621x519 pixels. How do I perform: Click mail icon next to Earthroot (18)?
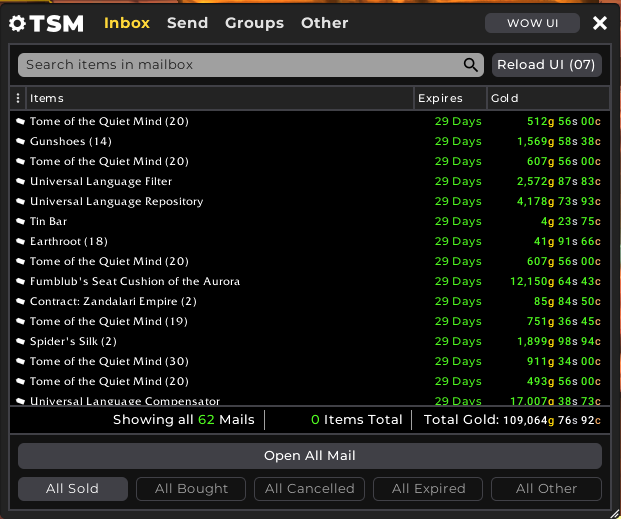coord(20,242)
